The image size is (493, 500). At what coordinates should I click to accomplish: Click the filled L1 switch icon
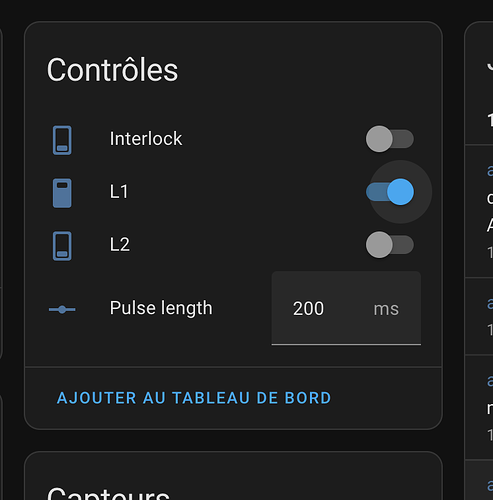[x=62, y=193]
